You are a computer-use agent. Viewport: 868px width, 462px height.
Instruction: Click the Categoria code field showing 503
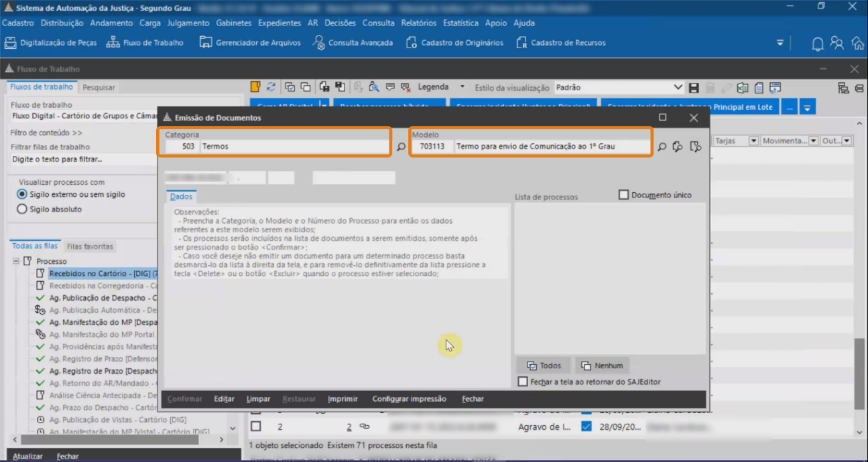point(182,146)
